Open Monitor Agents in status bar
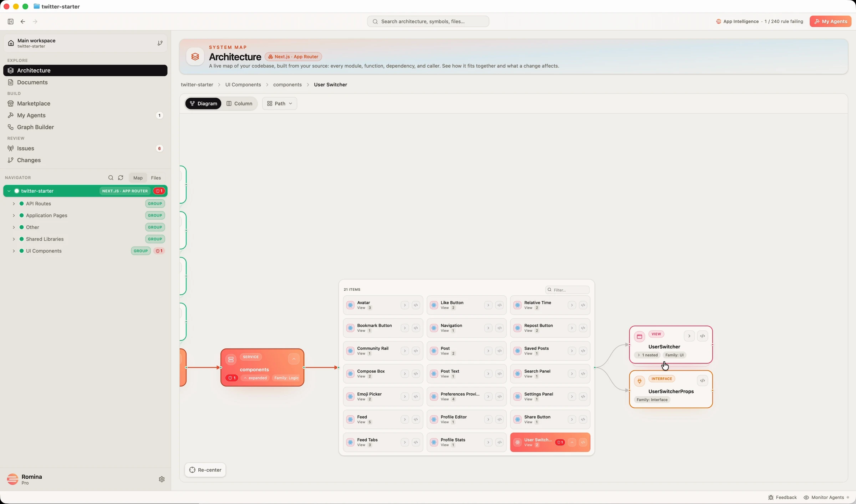Image resolution: width=856 pixels, height=504 pixels. tap(826, 498)
